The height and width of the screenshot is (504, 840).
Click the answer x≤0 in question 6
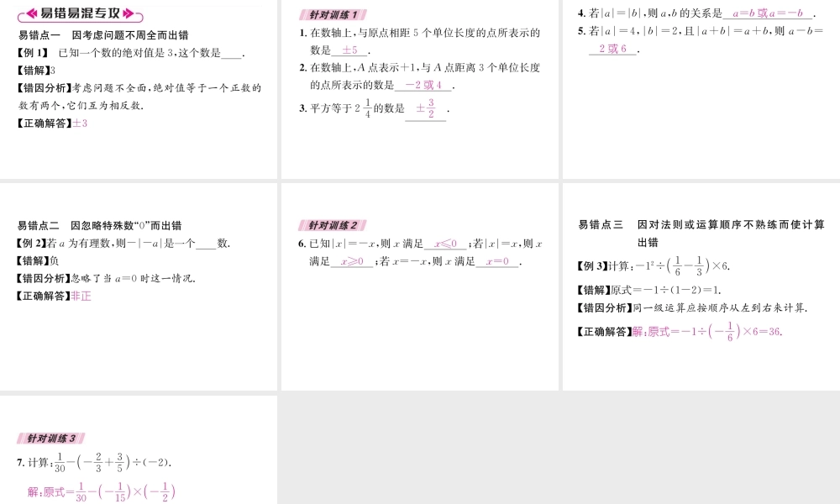[446, 244]
